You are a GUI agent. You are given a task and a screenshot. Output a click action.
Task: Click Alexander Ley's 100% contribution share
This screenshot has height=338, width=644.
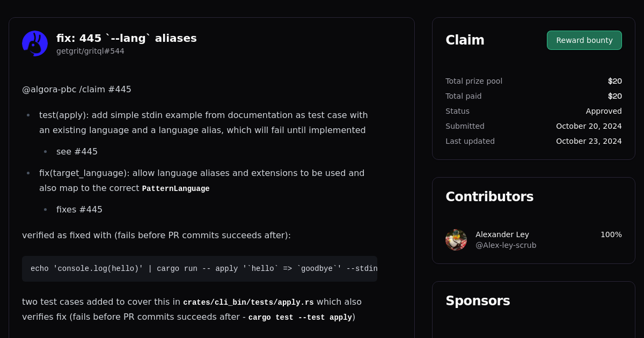click(x=611, y=234)
